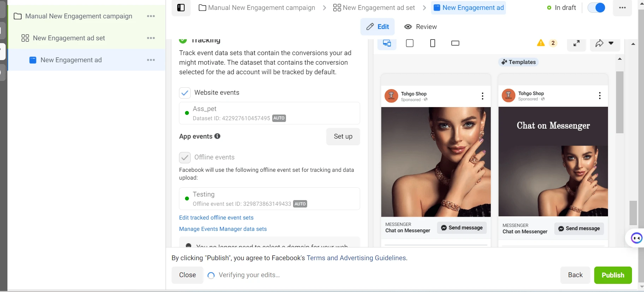Click the editor pane scroll-up arrow
This screenshot has height=292, width=644.
[x=633, y=44]
